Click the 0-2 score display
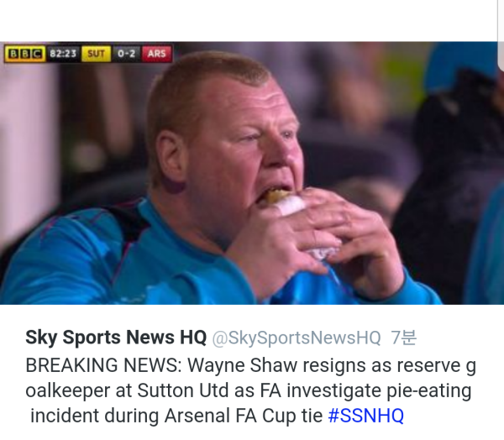Image resolution: width=504 pixels, height=440 pixels. (x=126, y=54)
